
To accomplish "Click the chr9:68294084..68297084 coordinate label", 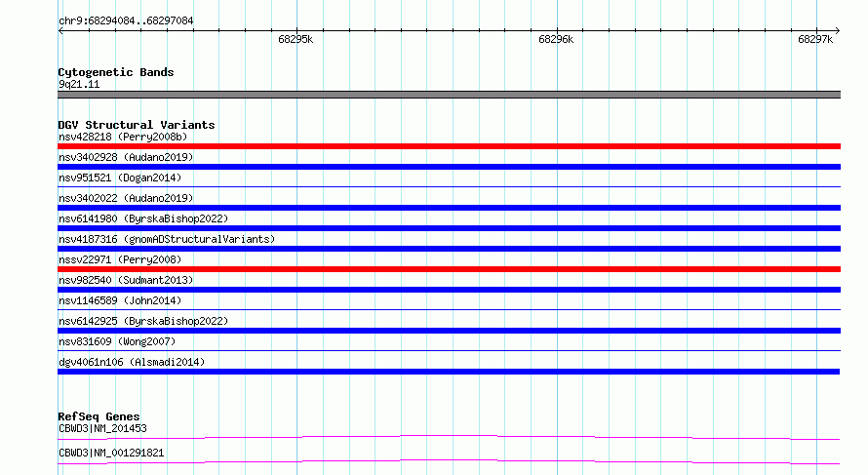I will point(126,21).
